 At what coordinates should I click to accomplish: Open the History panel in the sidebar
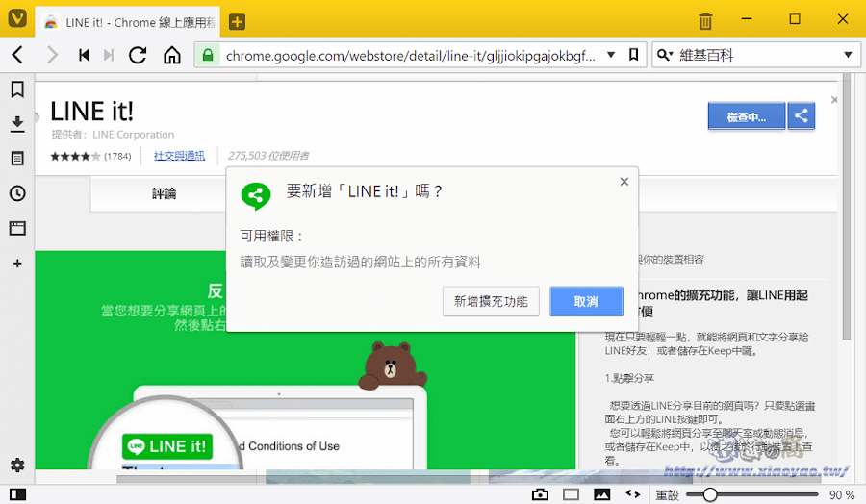coord(17,193)
